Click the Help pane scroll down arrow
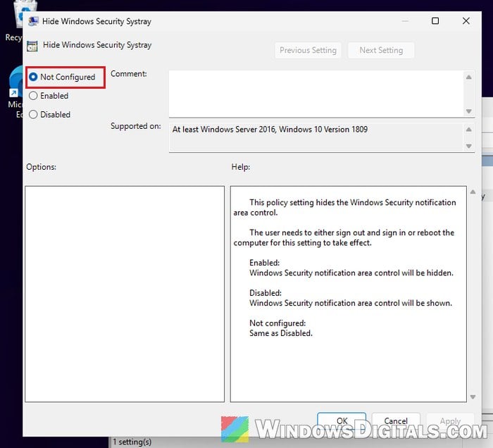Image resolution: width=493 pixels, height=448 pixels. pyautogui.click(x=473, y=397)
